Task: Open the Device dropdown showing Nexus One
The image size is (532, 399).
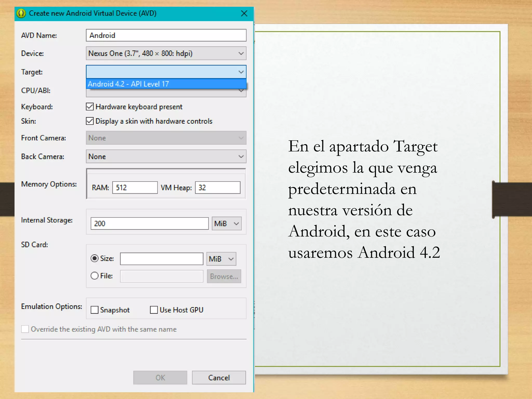Action: point(166,54)
